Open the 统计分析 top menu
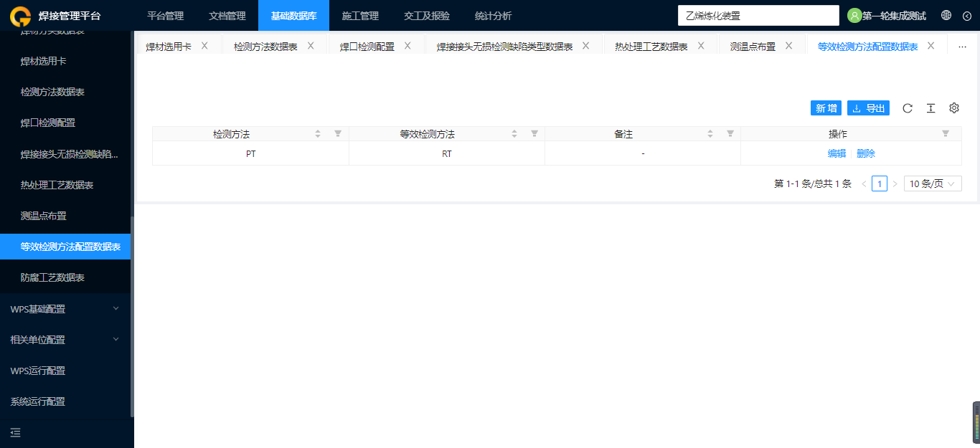 coord(494,16)
